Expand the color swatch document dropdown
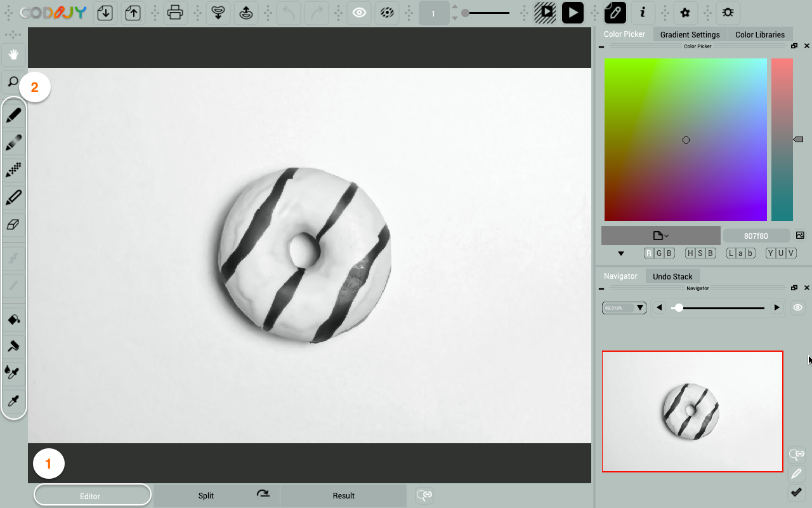Screen dimensions: 812x508 [660, 236]
